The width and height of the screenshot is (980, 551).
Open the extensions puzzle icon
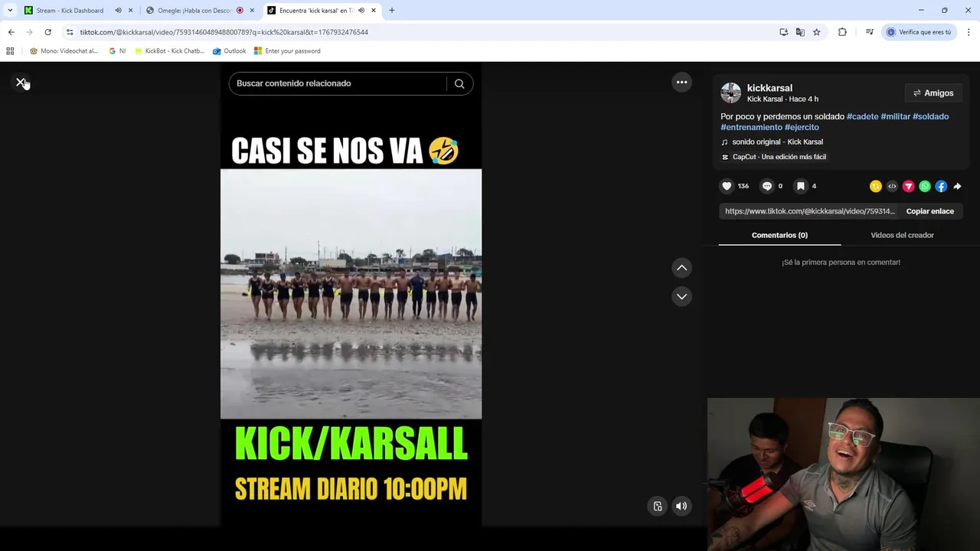click(842, 32)
